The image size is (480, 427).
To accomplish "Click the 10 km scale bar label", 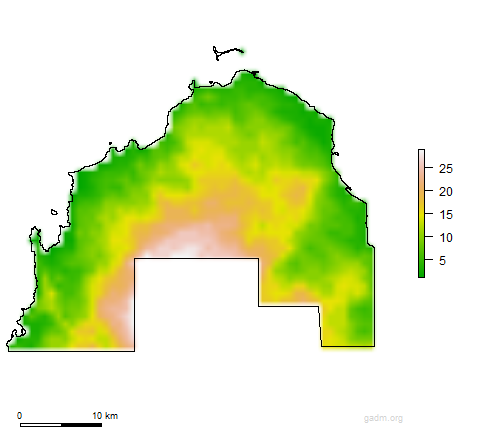I will 105,416.
